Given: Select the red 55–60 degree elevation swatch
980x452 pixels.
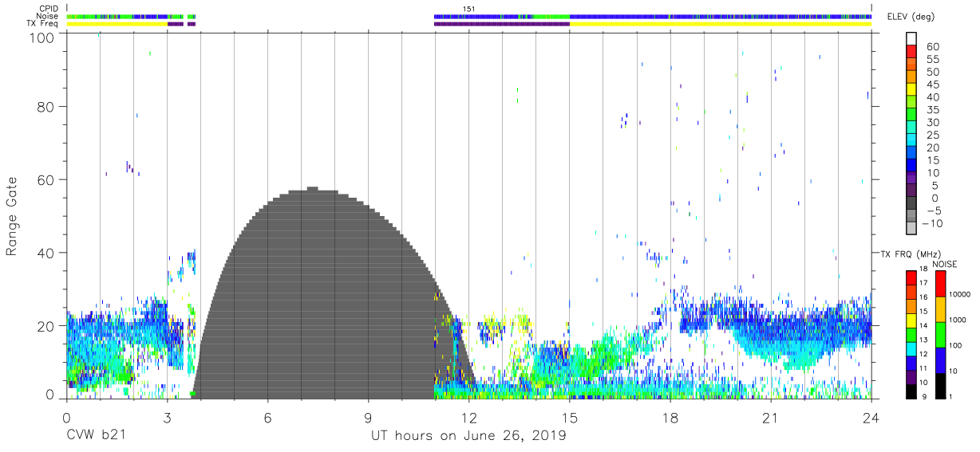Looking at the screenshot, I should [x=911, y=52].
